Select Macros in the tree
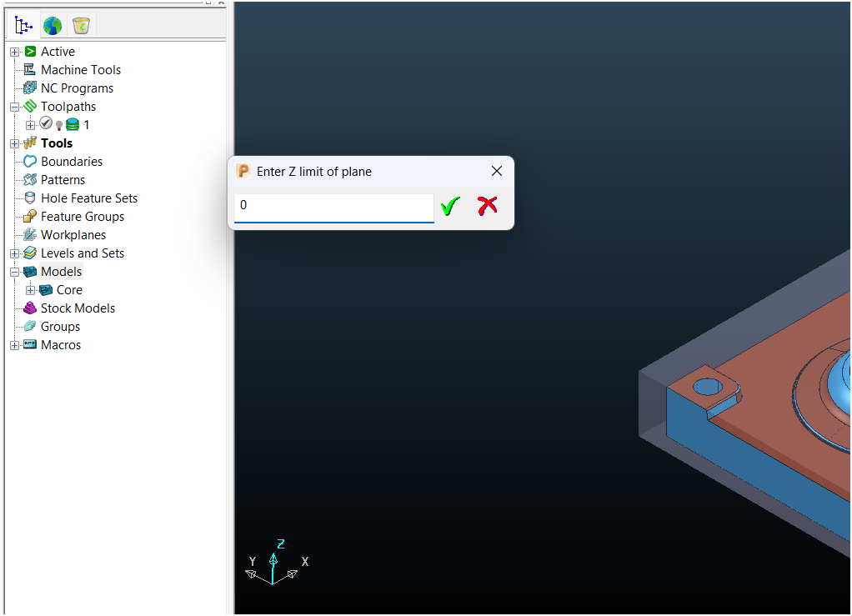This screenshot has height=616, width=852. coord(61,345)
